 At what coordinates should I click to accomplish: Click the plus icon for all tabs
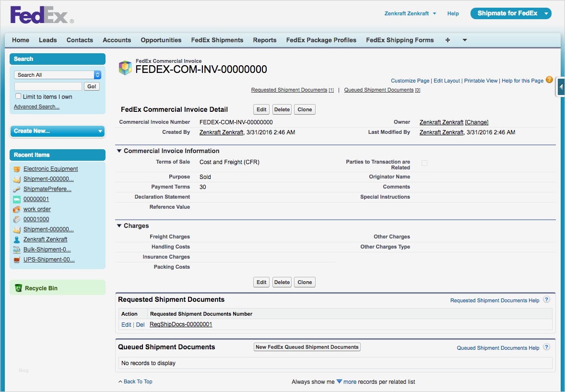pos(447,40)
